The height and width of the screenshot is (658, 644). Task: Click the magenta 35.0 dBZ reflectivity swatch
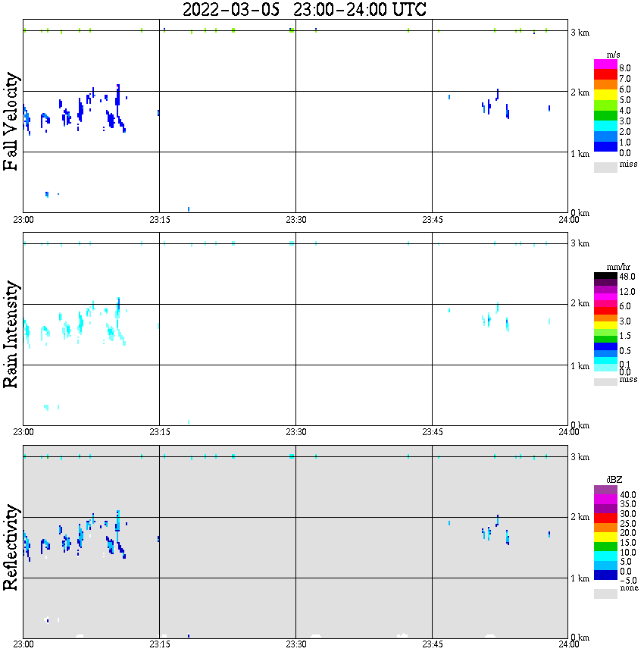(x=605, y=500)
